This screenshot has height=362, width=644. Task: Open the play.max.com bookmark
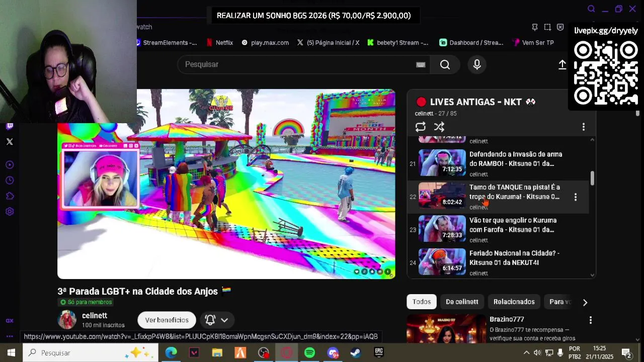pos(265,43)
